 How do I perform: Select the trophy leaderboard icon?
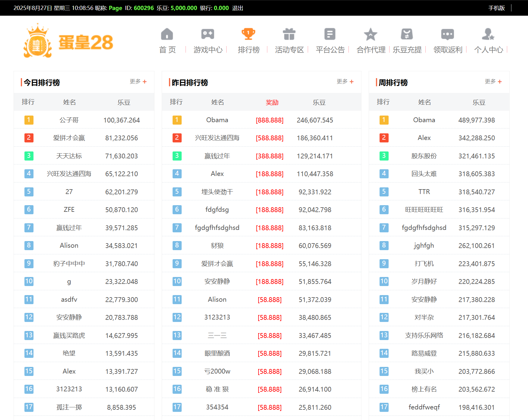pos(248,34)
